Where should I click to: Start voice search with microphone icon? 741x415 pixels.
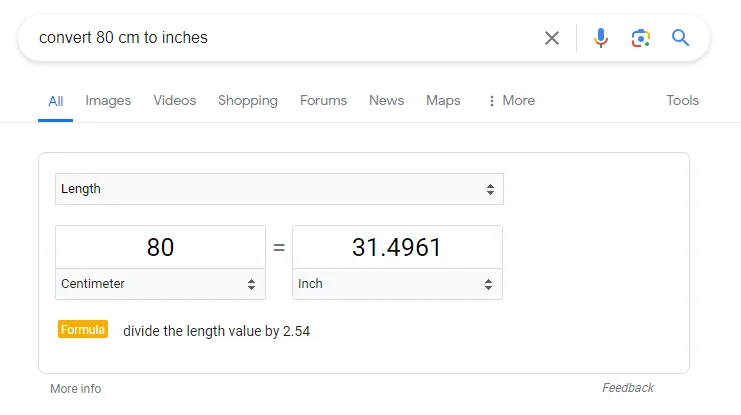(600, 38)
